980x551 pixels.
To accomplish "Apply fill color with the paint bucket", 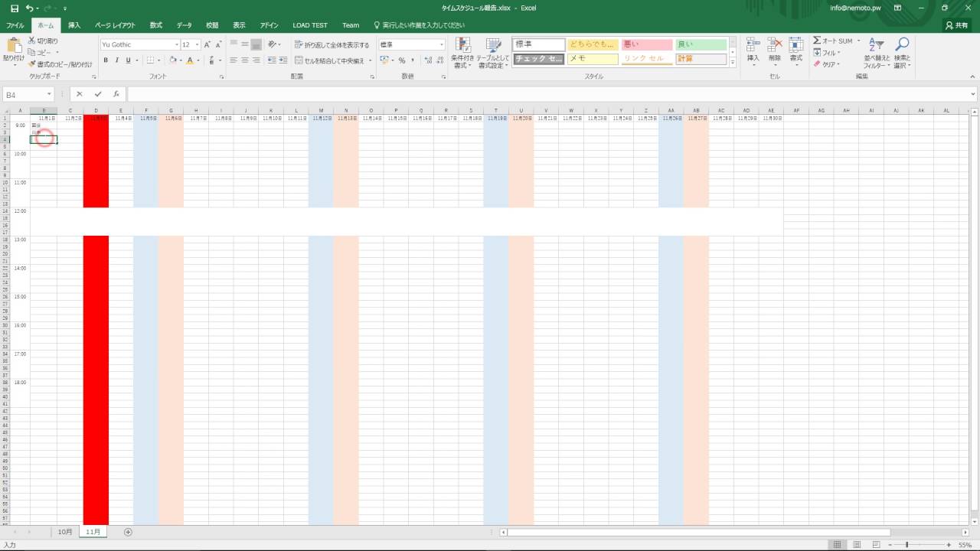I will (173, 60).
